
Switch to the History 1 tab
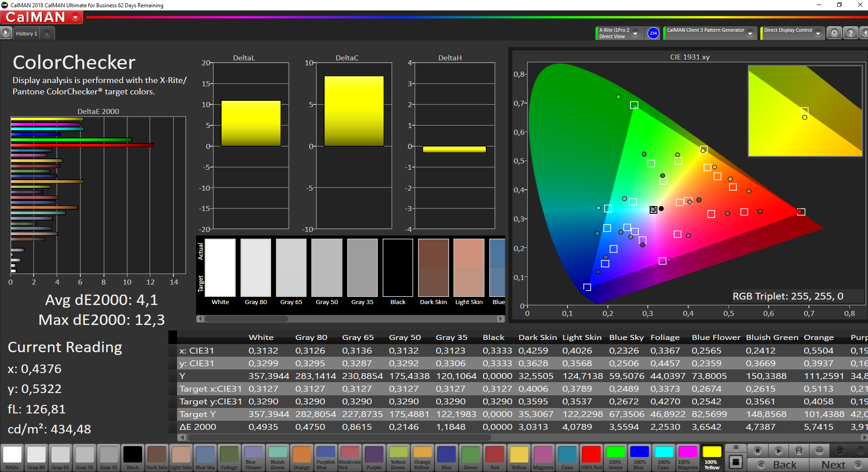26,34
